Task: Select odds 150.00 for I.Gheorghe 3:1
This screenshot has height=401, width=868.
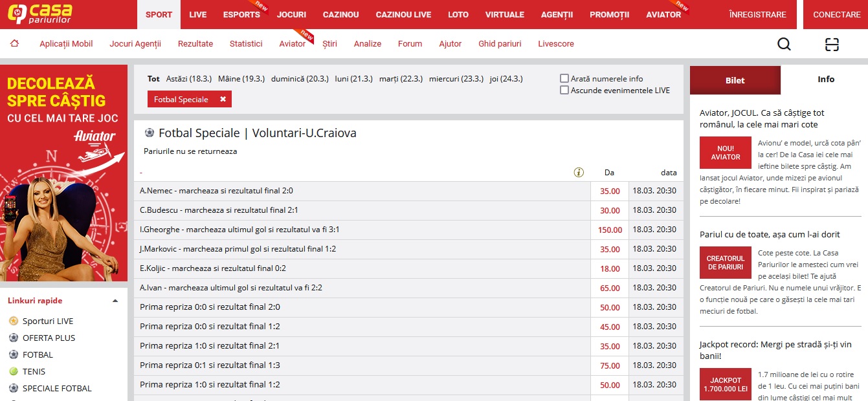Action: [610, 230]
